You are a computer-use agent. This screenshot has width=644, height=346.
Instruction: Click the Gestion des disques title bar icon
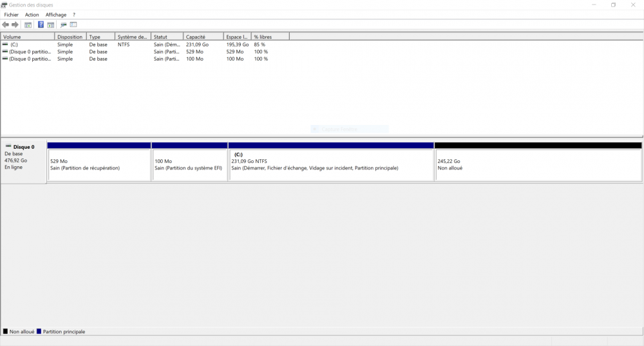[5, 5]
